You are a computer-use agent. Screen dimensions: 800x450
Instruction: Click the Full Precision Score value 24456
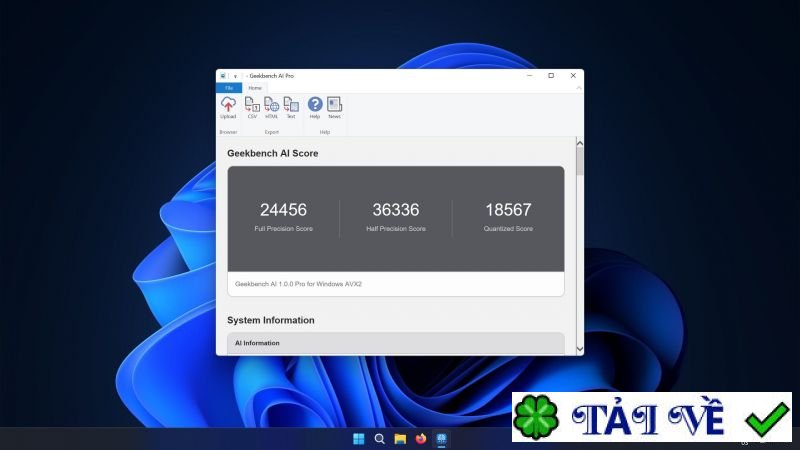[x=283, y=210]
